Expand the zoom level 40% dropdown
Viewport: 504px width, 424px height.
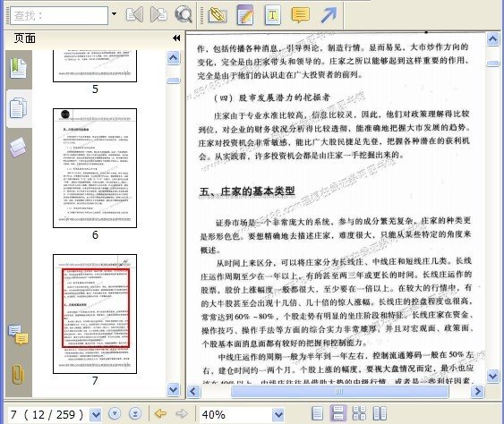[x=278, y=415]
